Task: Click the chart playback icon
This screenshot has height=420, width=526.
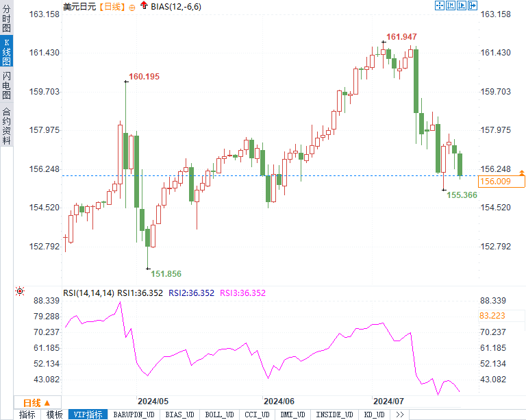Action: (x=462, y=5)
